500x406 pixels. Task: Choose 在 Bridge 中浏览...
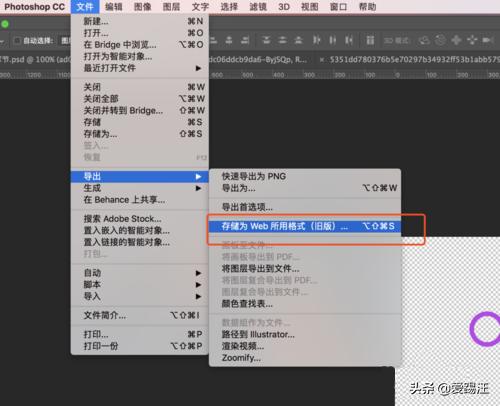(140, 45)
